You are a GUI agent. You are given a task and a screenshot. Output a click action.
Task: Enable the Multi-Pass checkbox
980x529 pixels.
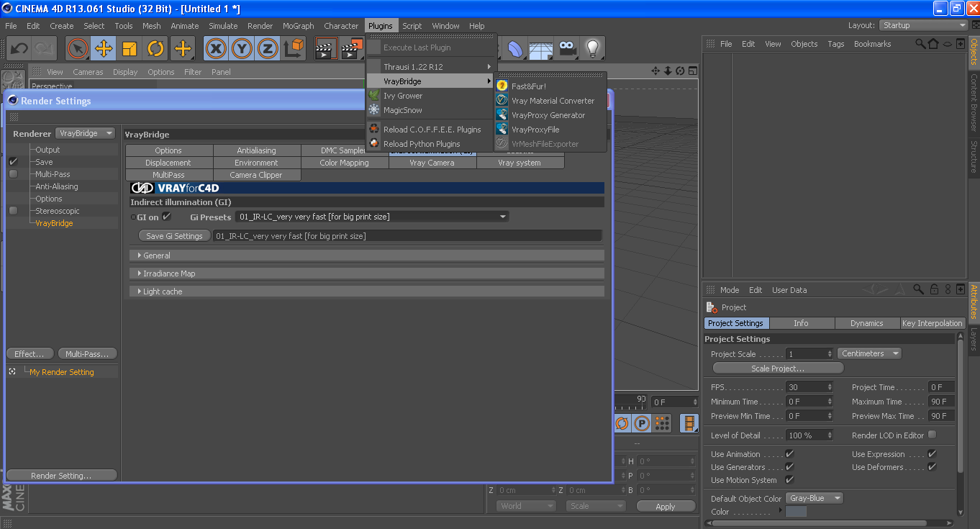(x=14, y=174)
